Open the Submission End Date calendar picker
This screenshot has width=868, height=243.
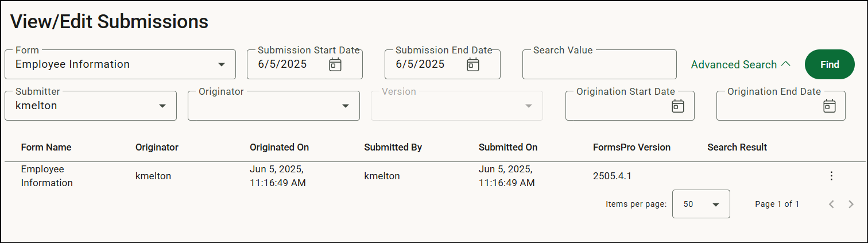[472, 64]
